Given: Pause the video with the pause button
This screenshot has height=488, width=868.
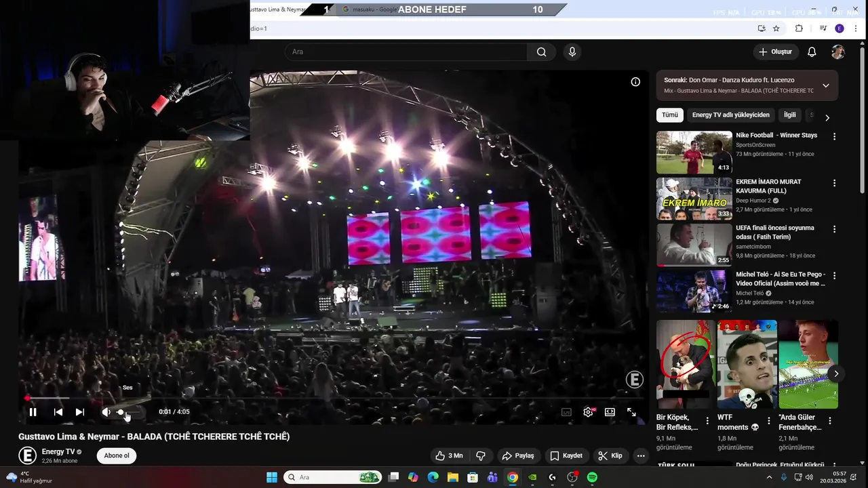Looking at the screenshot, I should tap(33, 411).
